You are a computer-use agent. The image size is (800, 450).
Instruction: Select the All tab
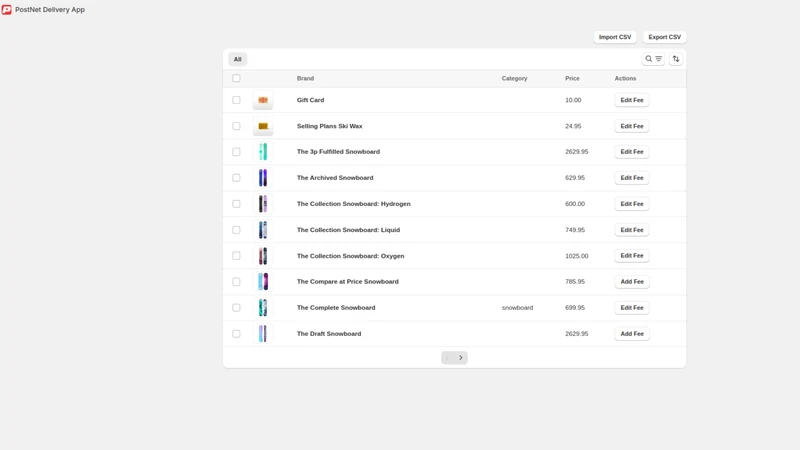[x=237, y=59]
